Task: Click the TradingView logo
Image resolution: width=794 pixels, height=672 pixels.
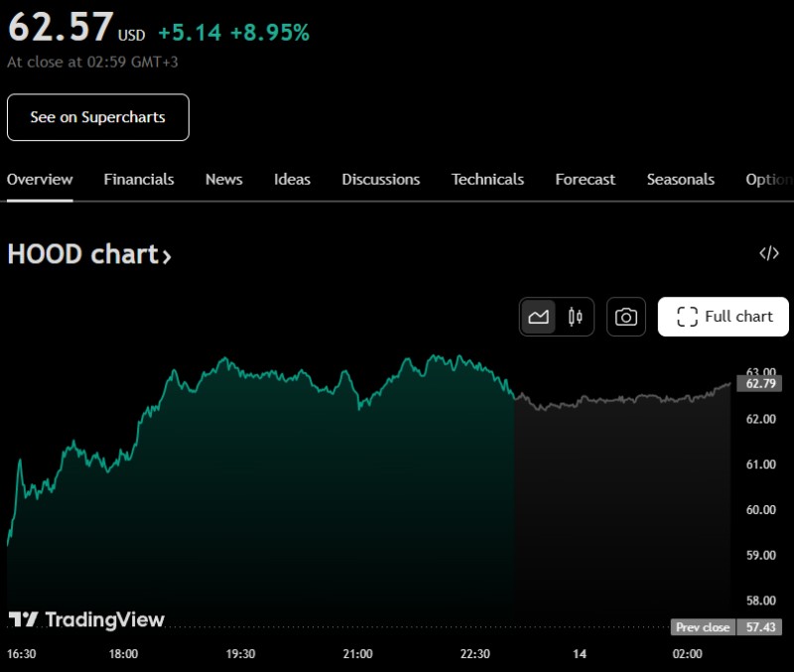Action: 86,619
